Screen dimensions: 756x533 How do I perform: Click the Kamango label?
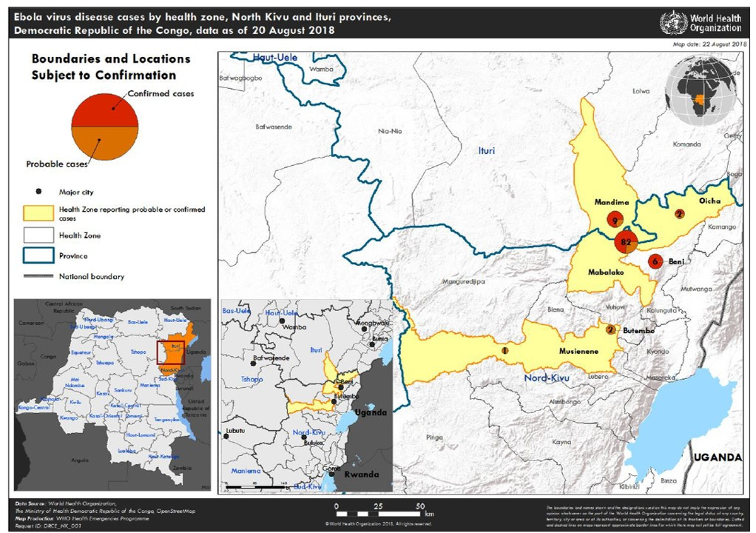pyautogui.click(x=722, y=227)
